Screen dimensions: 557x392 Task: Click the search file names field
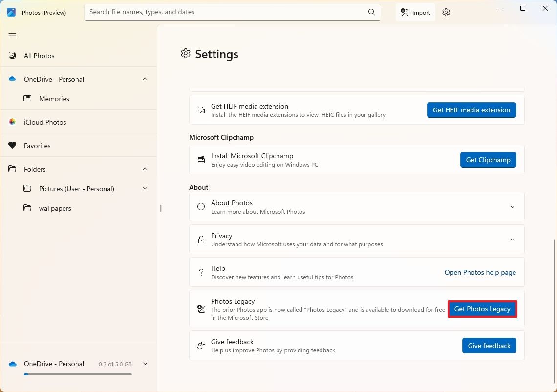click(225, 12)
